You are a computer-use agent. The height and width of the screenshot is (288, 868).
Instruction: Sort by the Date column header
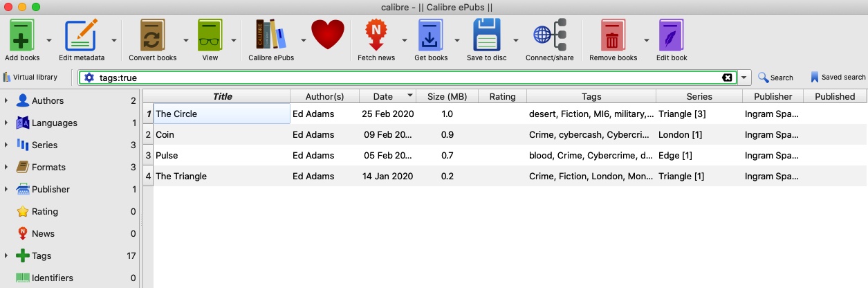[387, 96]
